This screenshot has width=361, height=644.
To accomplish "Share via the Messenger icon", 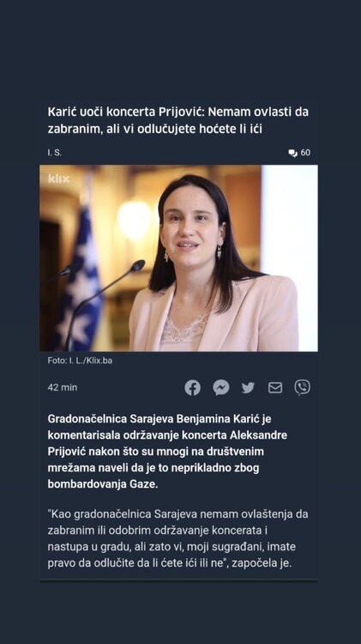I will [220, 387].
